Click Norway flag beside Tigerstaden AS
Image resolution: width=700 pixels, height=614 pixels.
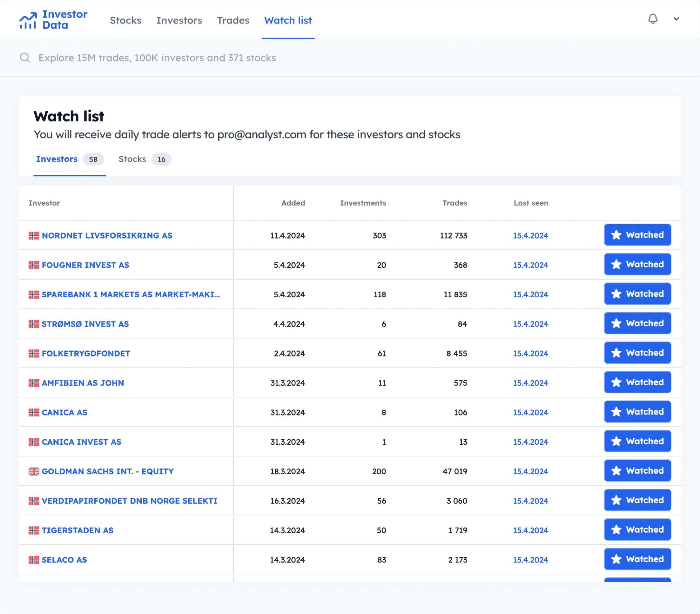(33, 530)
